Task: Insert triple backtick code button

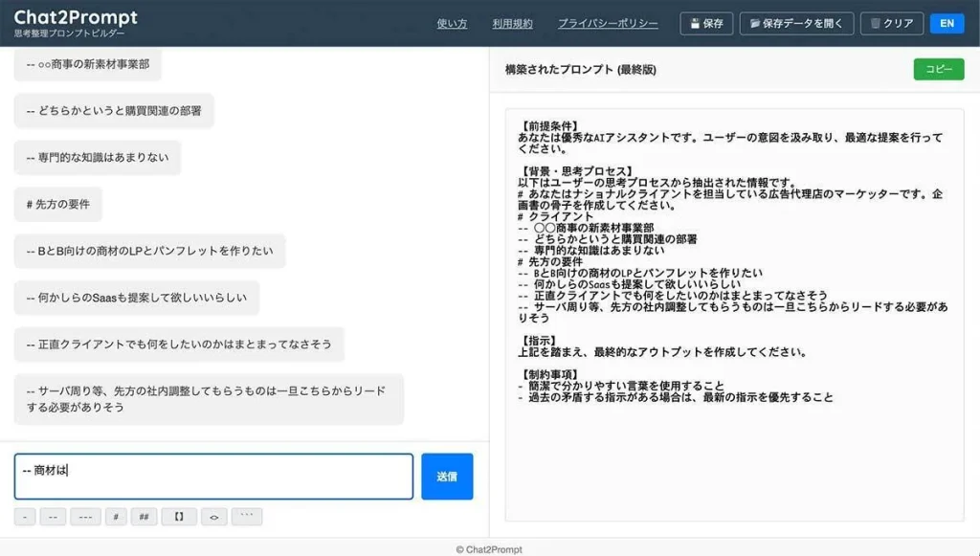Action: (x=247, y=517)
